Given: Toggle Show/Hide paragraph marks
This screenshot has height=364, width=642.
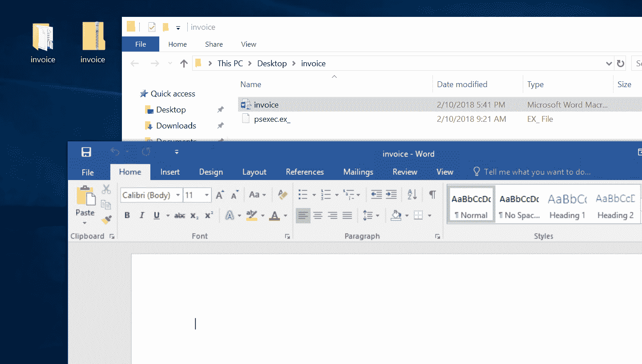Looking at the screenshot, I should [432, 195].
